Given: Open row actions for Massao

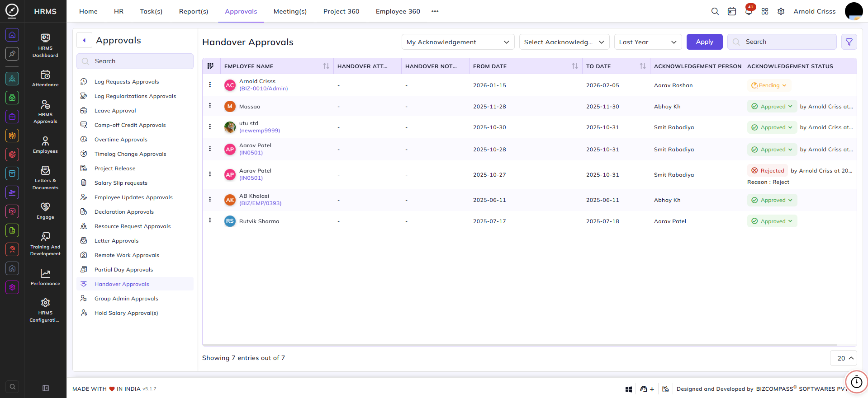Looking at the screenshot, I should [210, 105].
